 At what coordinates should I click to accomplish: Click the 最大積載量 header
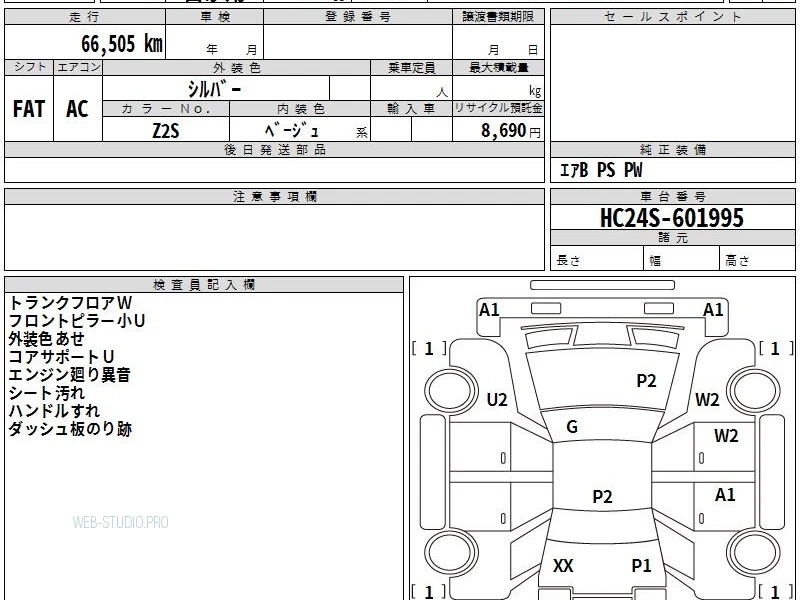(x=498, y=67)
